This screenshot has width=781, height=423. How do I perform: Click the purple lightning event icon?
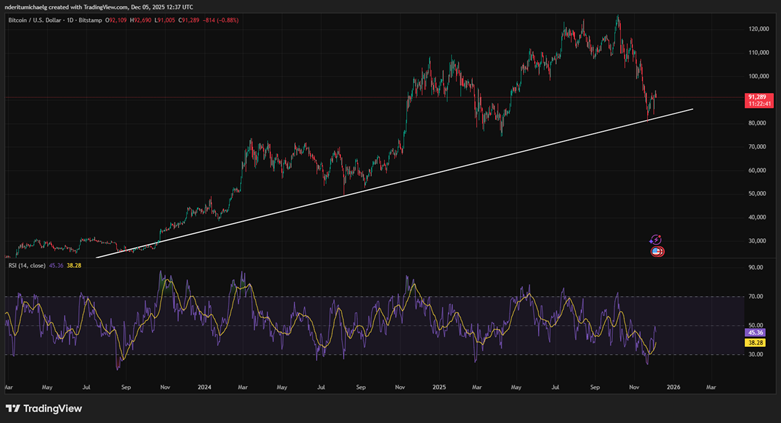[x=655, y=240]
